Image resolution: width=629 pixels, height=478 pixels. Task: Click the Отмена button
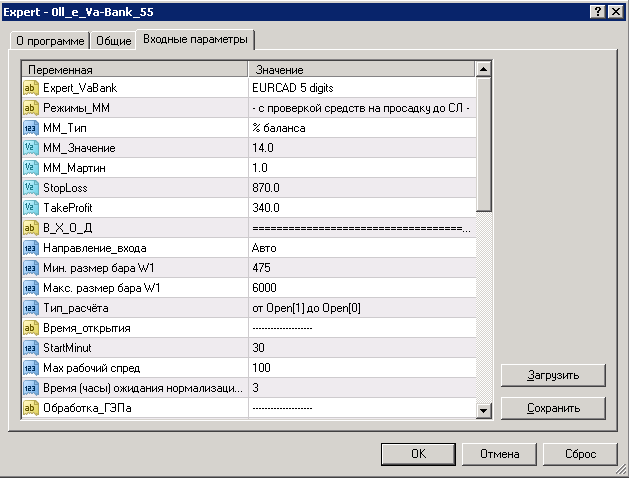click(499, 454)
